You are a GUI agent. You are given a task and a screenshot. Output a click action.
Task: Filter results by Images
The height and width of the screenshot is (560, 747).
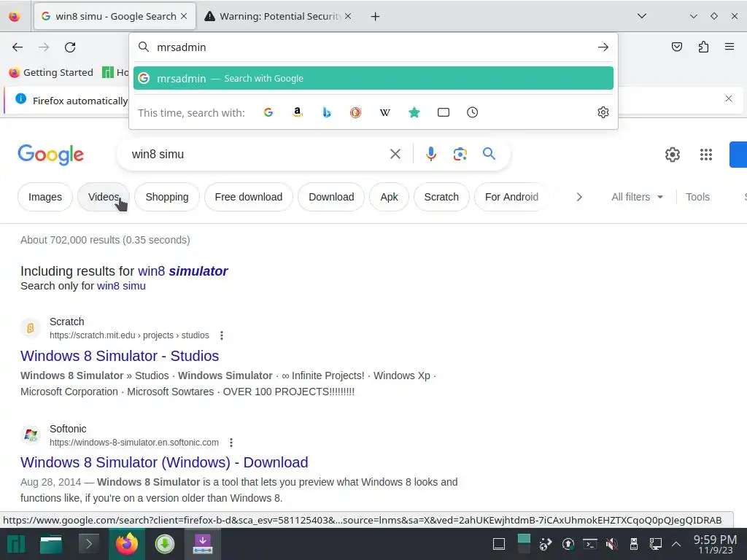pyautogui.click(x=45, y=197)
